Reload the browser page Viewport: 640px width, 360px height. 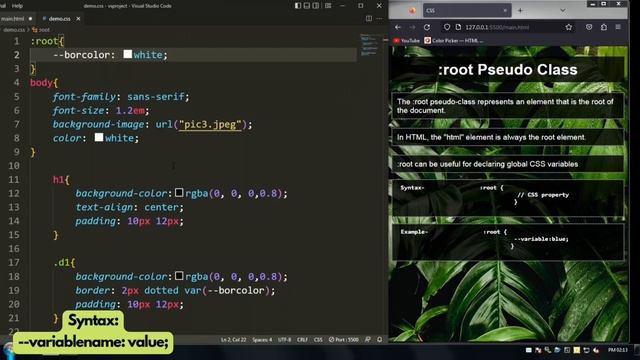(427, 27)
